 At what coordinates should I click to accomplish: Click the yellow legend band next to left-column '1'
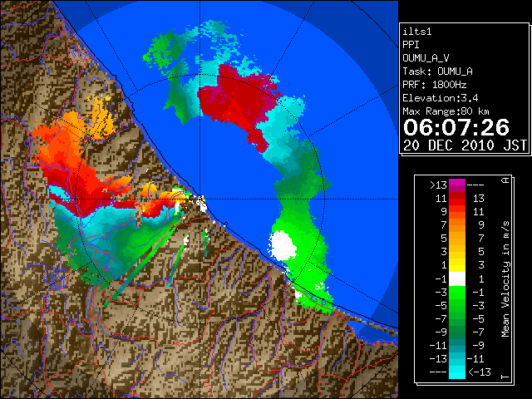click(457, 265)
